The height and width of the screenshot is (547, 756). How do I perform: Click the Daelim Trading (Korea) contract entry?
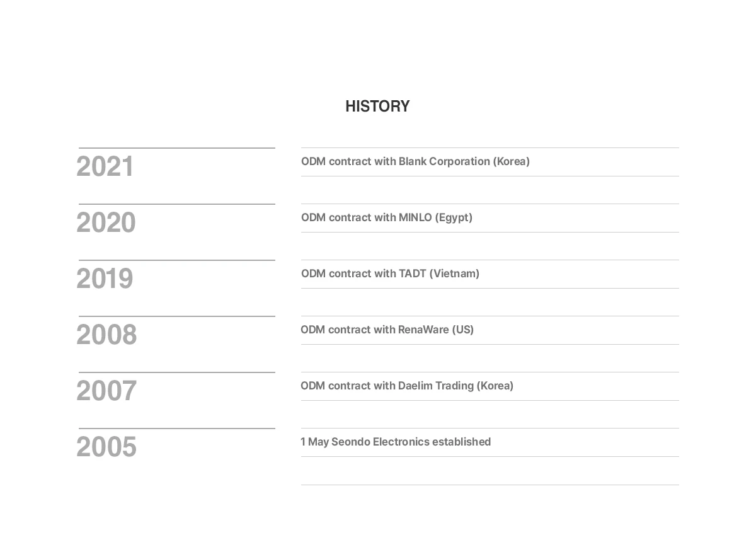coord(407,386)
